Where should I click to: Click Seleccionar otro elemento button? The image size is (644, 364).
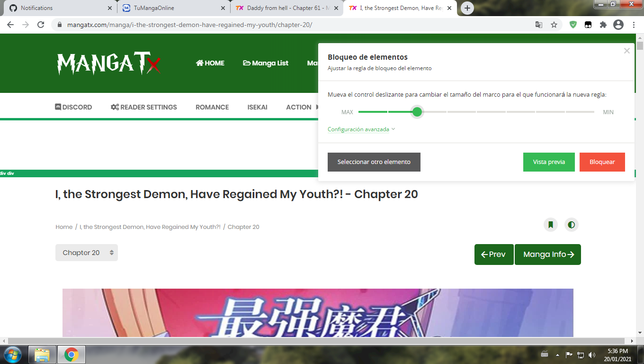tap(374, 162)
